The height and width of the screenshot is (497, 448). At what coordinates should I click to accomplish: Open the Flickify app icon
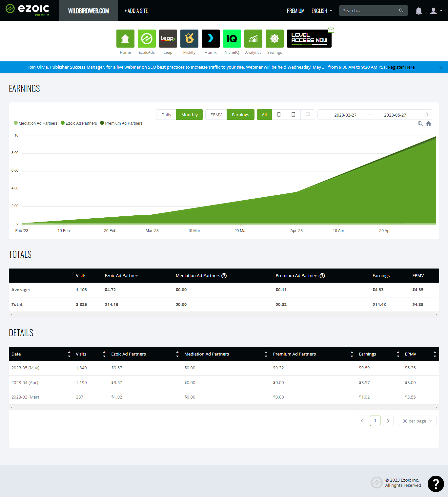coord(189,38)
